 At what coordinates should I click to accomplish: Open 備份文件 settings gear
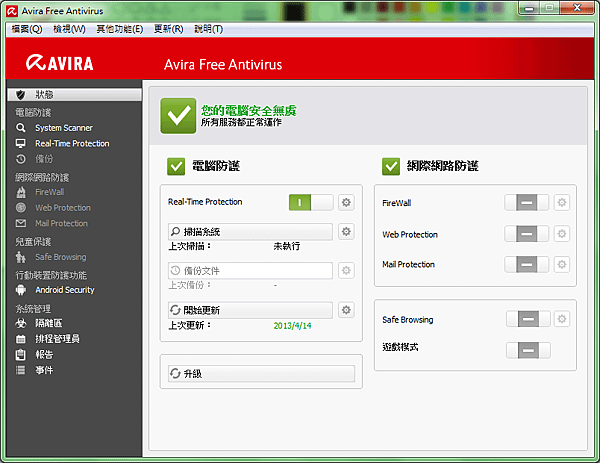click(x=346, y=271)
